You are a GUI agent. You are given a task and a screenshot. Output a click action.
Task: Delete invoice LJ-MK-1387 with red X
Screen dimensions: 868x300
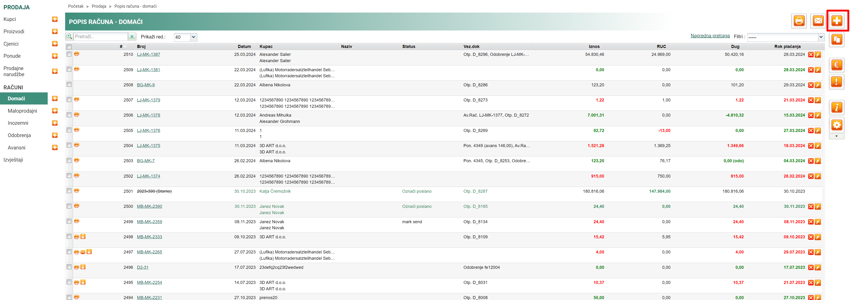[x=811, y=55]
